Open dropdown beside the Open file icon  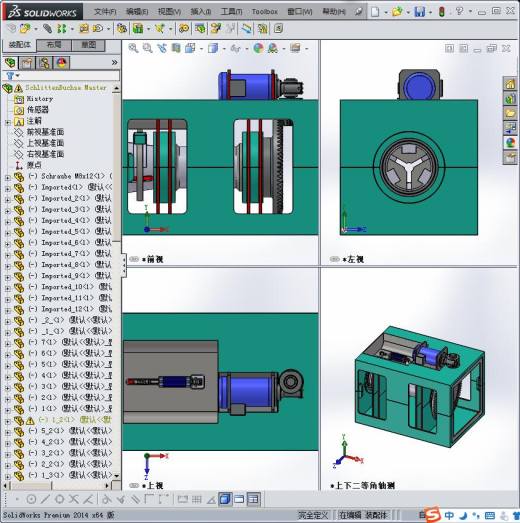(408, 13)
